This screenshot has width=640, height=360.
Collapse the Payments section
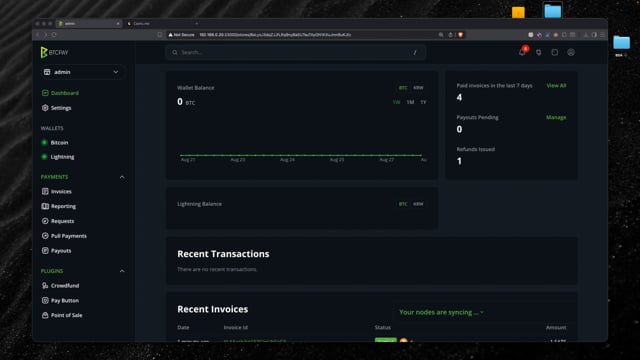point(122,177)
